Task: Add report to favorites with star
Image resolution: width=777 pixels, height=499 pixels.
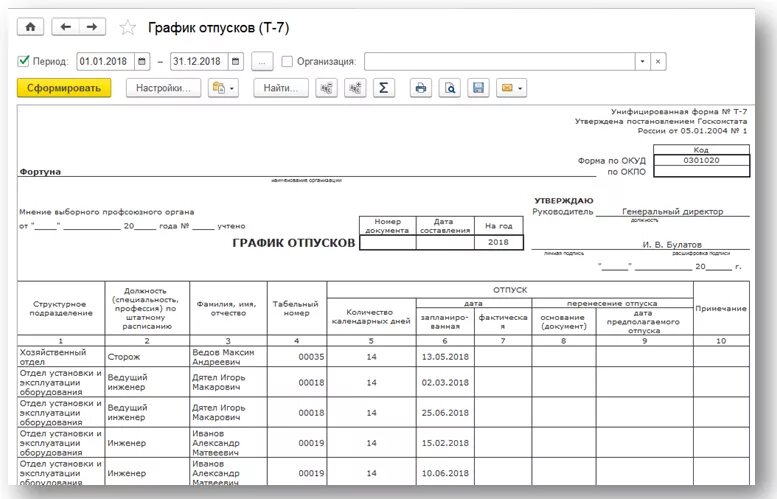Action: pyautogui.click(x=127, y=27)
